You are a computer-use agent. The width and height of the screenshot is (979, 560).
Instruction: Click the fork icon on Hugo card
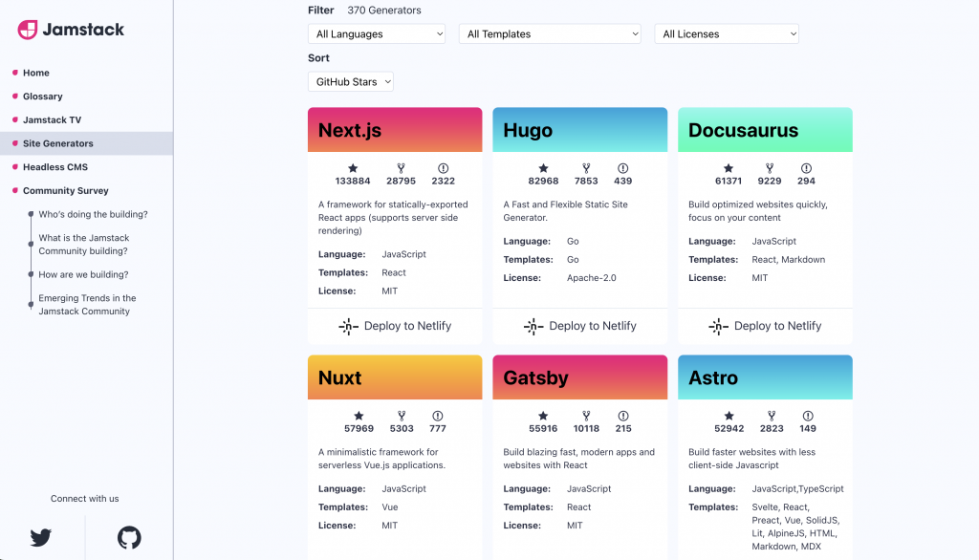tap(586, 168)
